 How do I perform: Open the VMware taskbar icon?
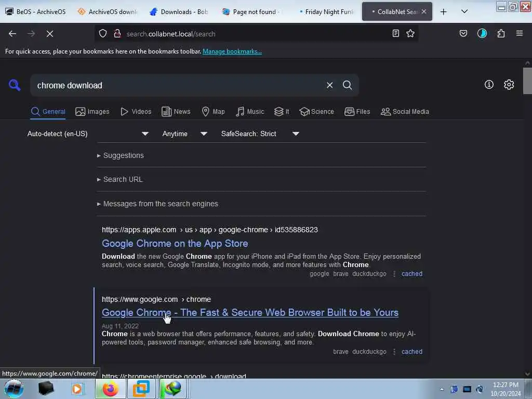141,389
